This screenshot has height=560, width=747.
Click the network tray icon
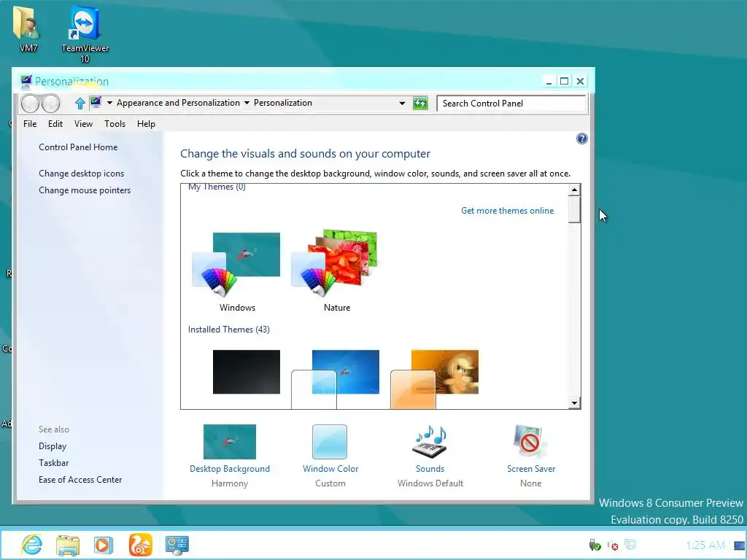[630, 544]
